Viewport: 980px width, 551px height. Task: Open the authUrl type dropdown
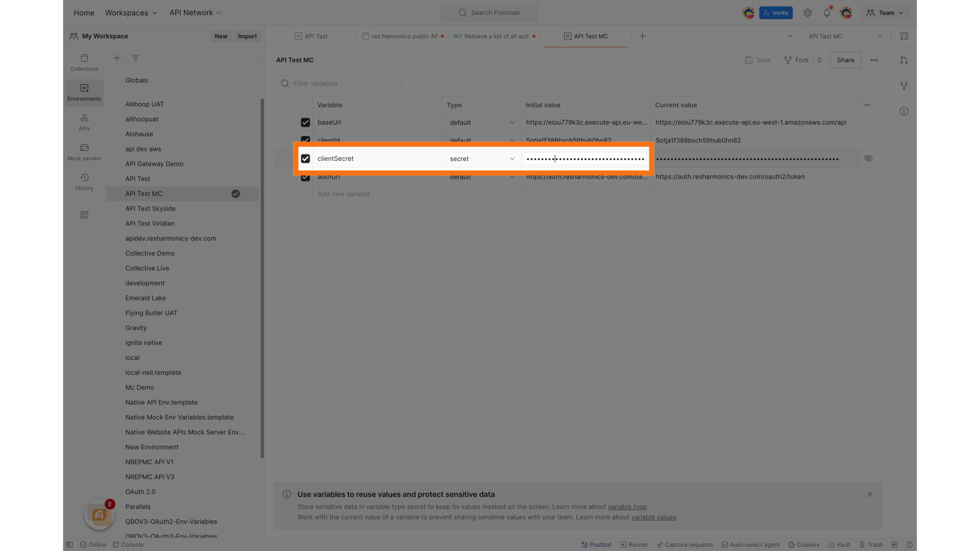point(482,177)
